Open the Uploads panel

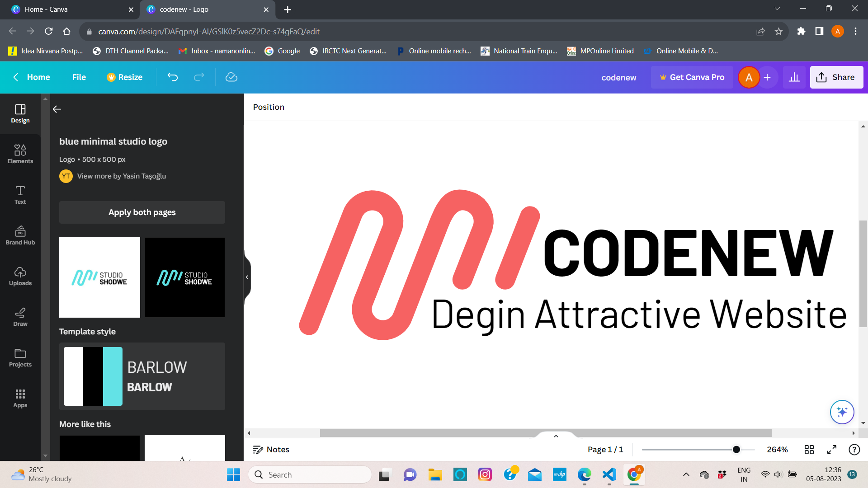[x=20, y=276]
